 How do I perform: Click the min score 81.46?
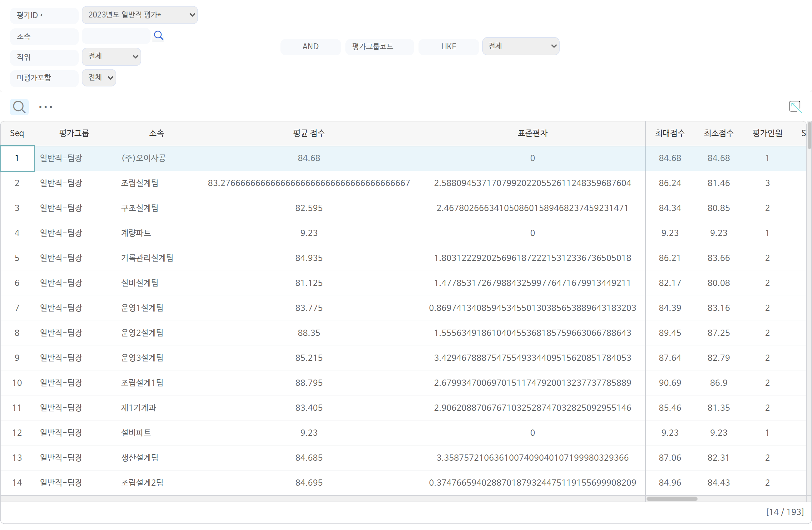pos(719,183)
